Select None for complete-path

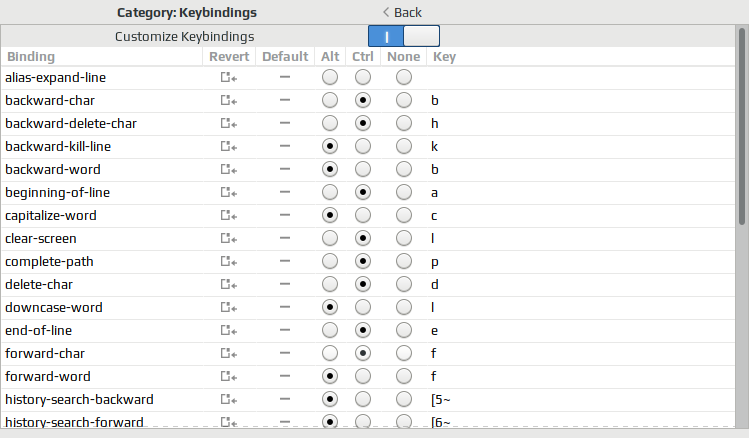coord(404,261)
